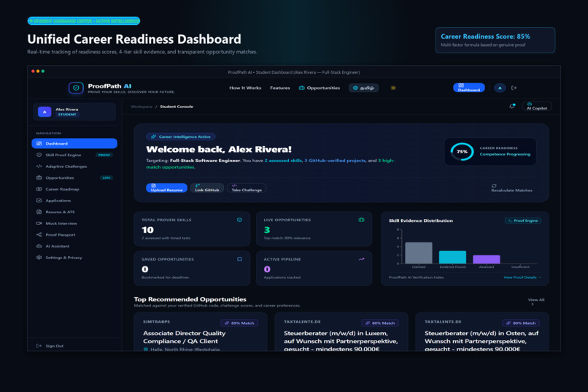Click the purple Assessed chart bar

[487, 259]
